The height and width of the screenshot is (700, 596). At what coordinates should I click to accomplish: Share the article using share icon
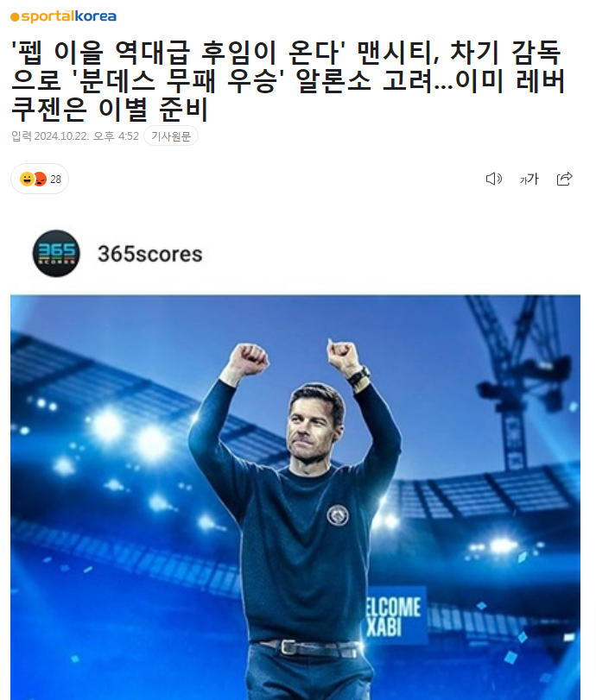tap(564, 179)
